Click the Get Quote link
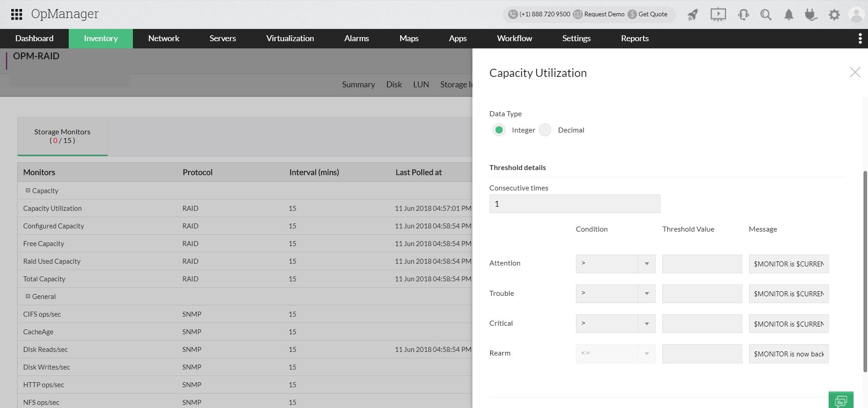 652,14
